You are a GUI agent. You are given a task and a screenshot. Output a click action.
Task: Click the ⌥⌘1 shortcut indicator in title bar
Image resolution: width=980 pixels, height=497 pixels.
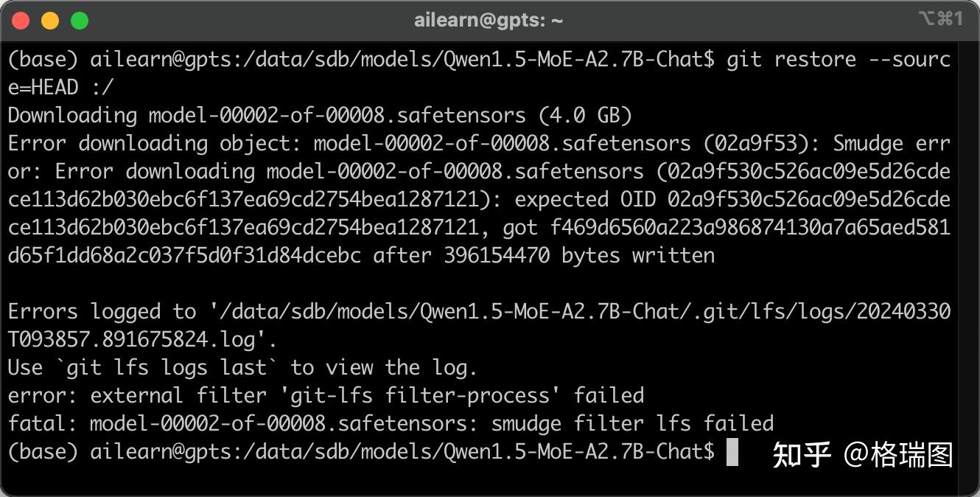941,20
